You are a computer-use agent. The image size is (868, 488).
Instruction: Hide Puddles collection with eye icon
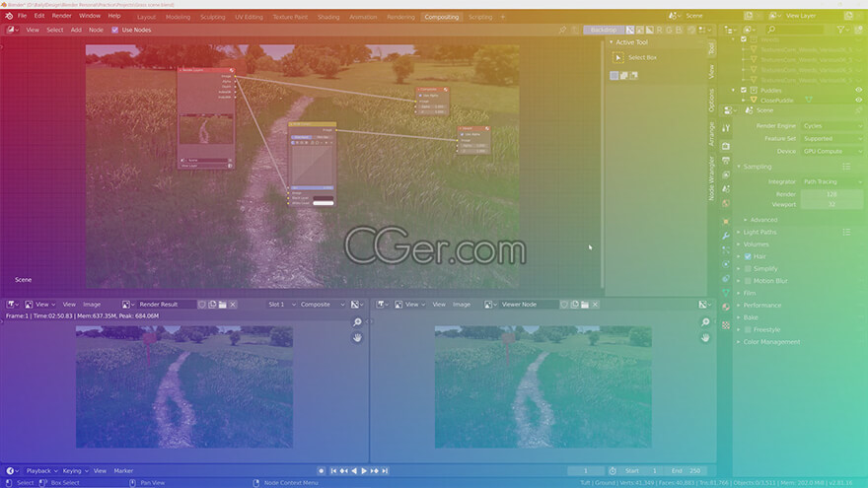pos(858,90)
